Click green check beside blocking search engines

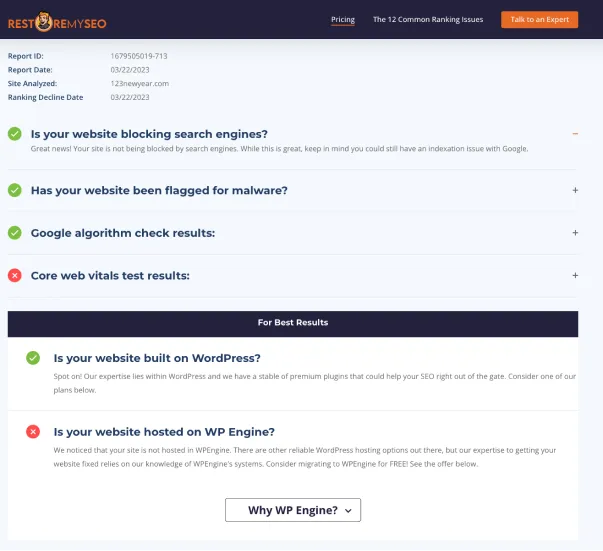click(x=15, y=133)
